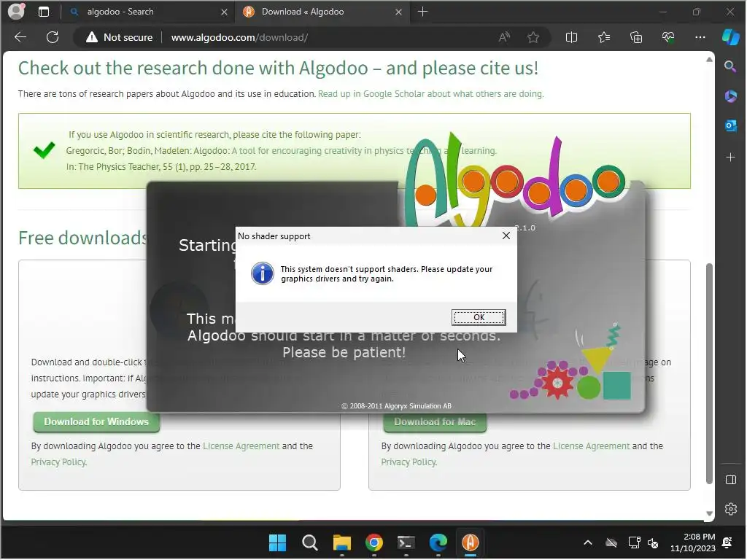Click the muted volume tray icon
The width and height of the screenshot is (747, 560).
click(x=653, y=542)
